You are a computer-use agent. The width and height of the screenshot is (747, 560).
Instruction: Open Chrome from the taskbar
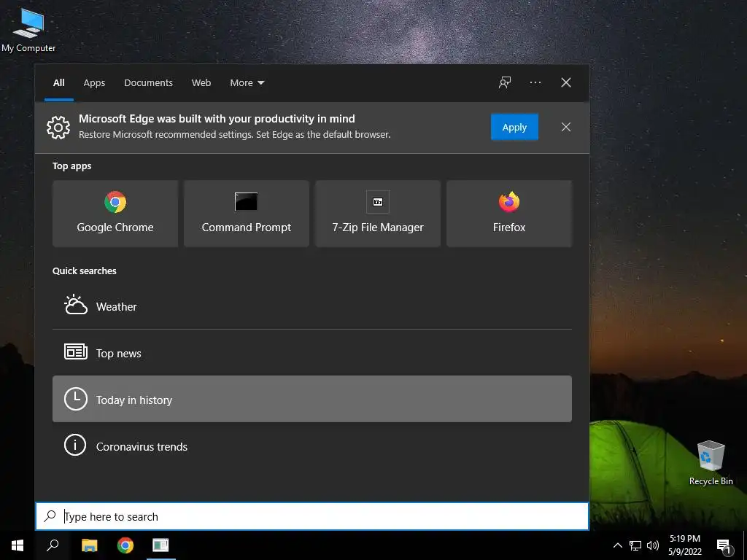(125, 545)
